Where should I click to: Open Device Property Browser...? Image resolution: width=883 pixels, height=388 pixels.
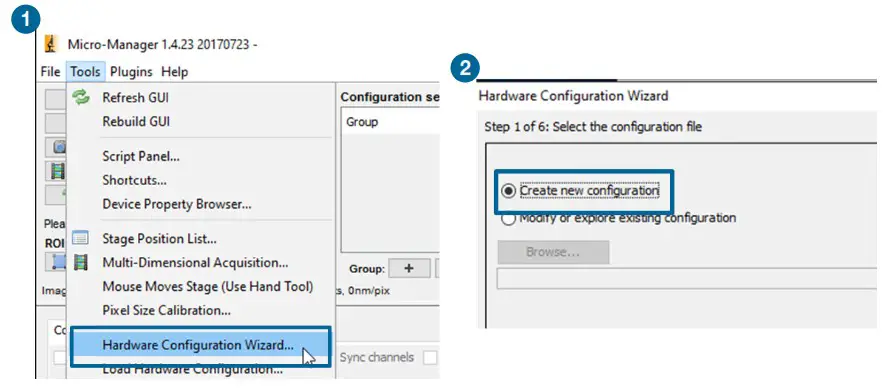click(177, 204)
